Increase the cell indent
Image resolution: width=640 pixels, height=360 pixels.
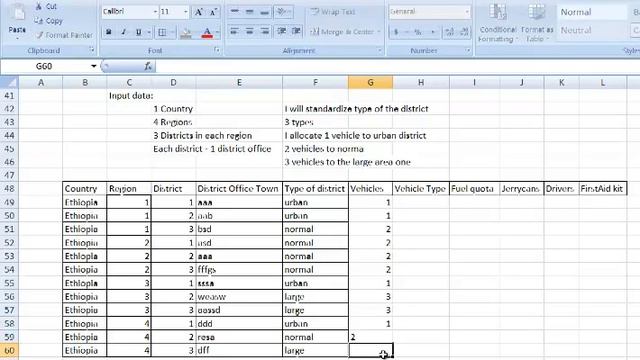[296, 31]
